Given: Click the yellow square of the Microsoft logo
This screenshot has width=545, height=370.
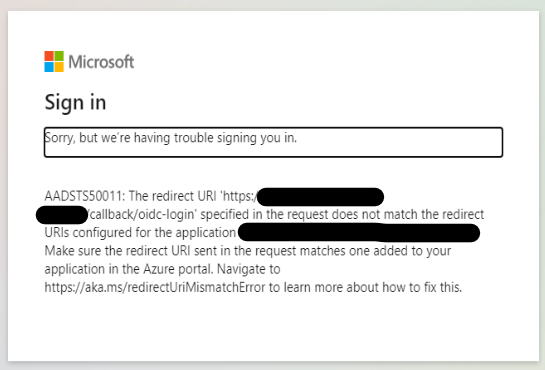Looking at the screenshot, I should tap(59, 67).
